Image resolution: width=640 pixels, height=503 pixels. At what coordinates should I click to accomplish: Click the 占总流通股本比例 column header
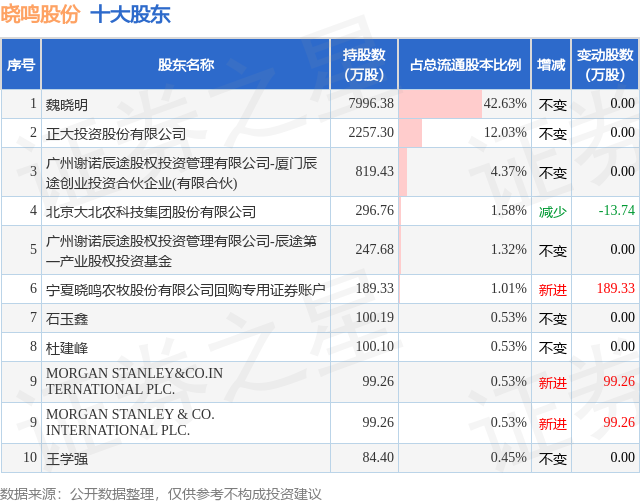pos(465,65)
